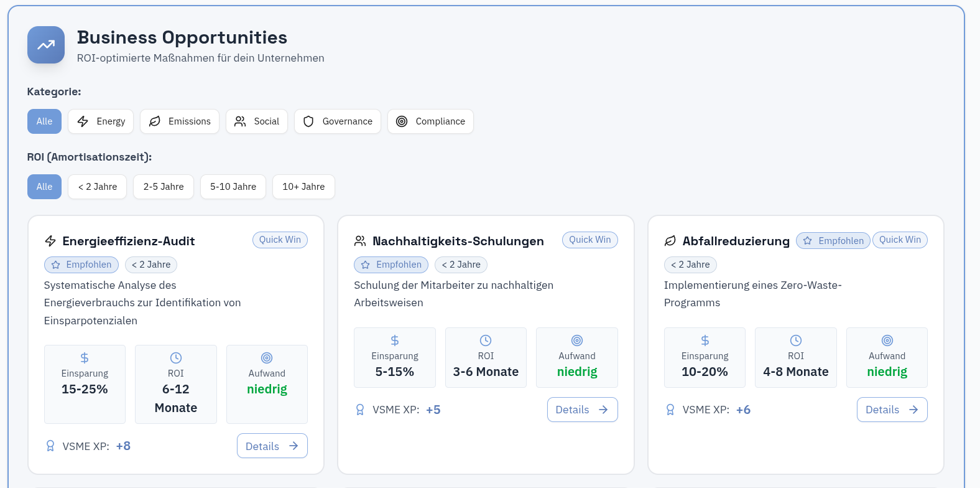Click Quick Win badge on Abfallreduzierung card
Viewport: 980px width, 488px height.
[x=900, y=240]
